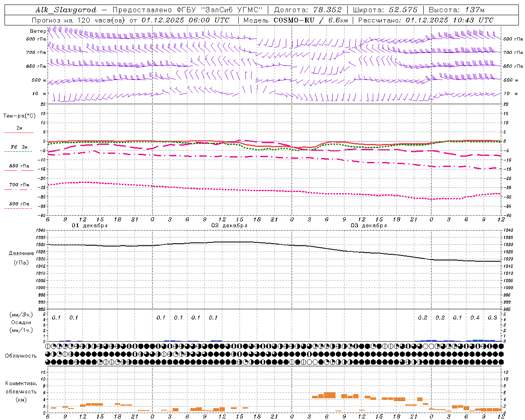The height and width of the screenshot is (420, 525).
Task: Click the 10 м wind level label on the left
Action: [x=39, y=94]
